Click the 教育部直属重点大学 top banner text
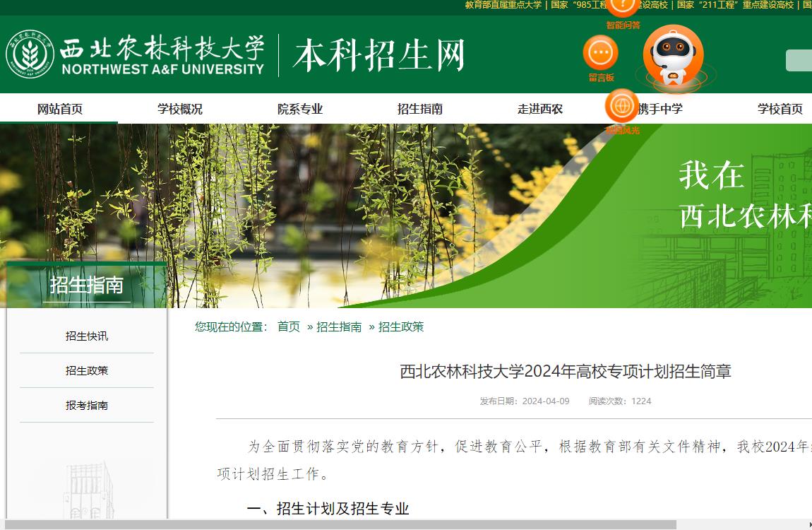The image size is (812, 530). click(x=503, y=5)
